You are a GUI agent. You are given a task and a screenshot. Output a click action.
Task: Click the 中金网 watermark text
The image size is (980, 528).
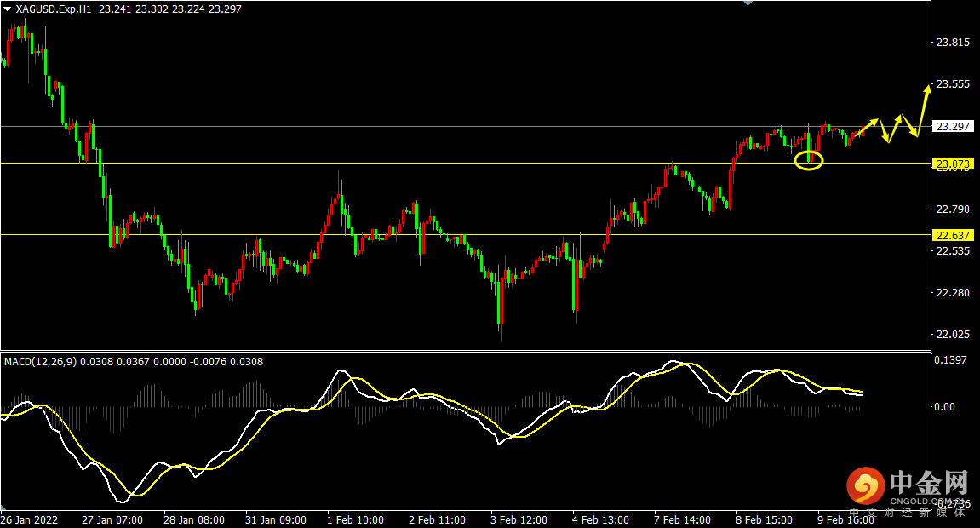[928, 485]
